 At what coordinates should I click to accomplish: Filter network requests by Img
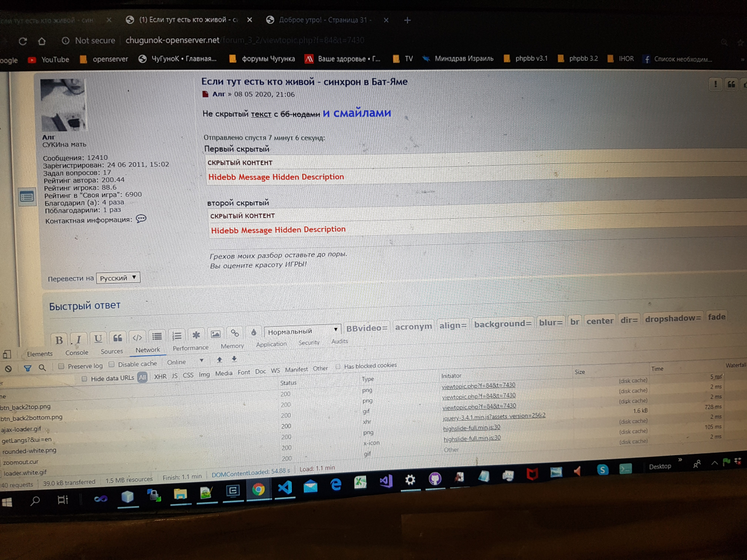click(204, 375)
